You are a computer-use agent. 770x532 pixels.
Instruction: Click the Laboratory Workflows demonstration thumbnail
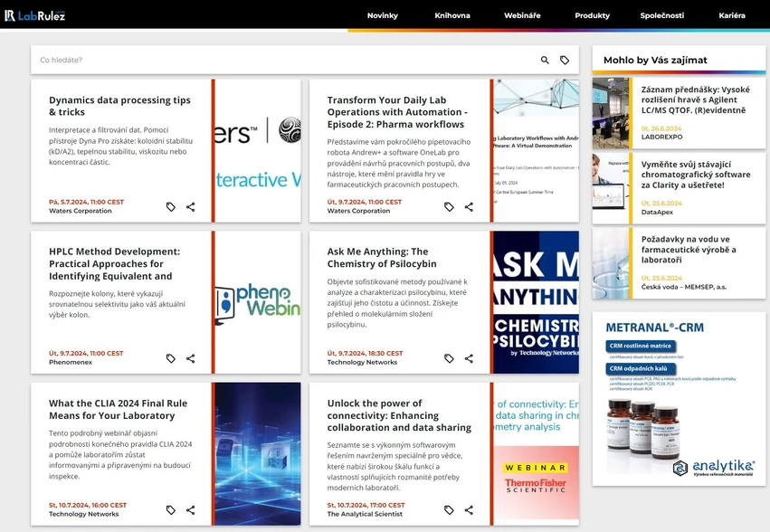point(537,150)
